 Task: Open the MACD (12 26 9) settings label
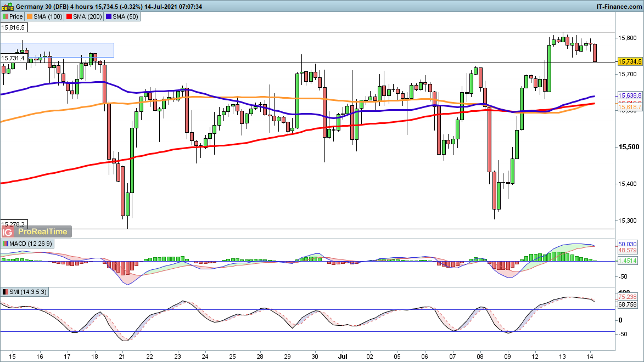point(31,244)
